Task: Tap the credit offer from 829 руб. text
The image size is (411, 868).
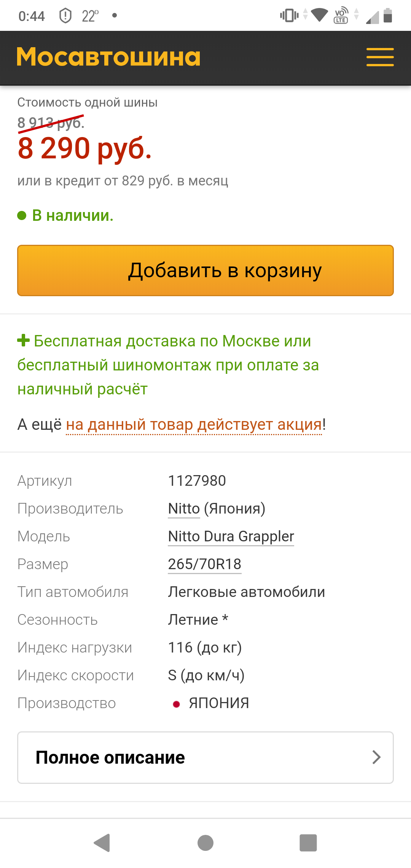Action: [x=123, y=181]
